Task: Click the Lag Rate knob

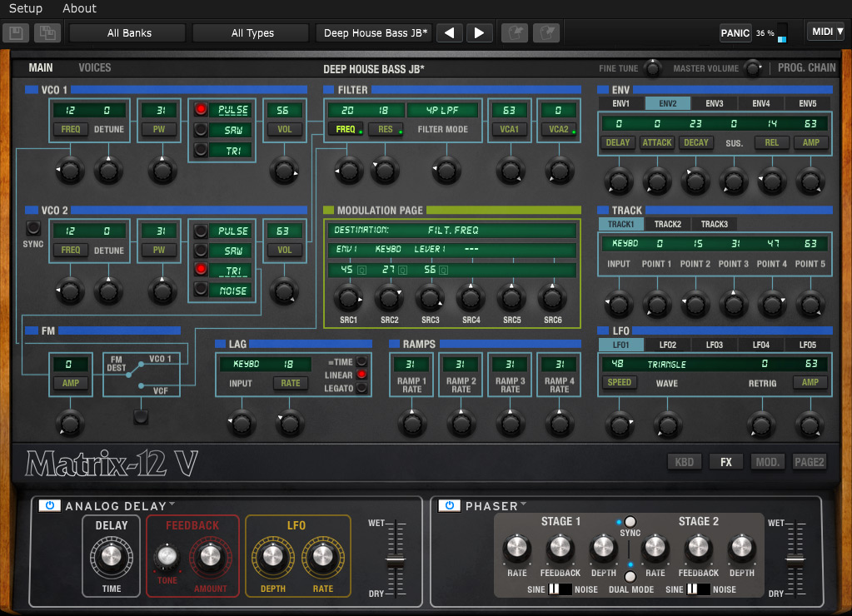Action: point(290,423)
